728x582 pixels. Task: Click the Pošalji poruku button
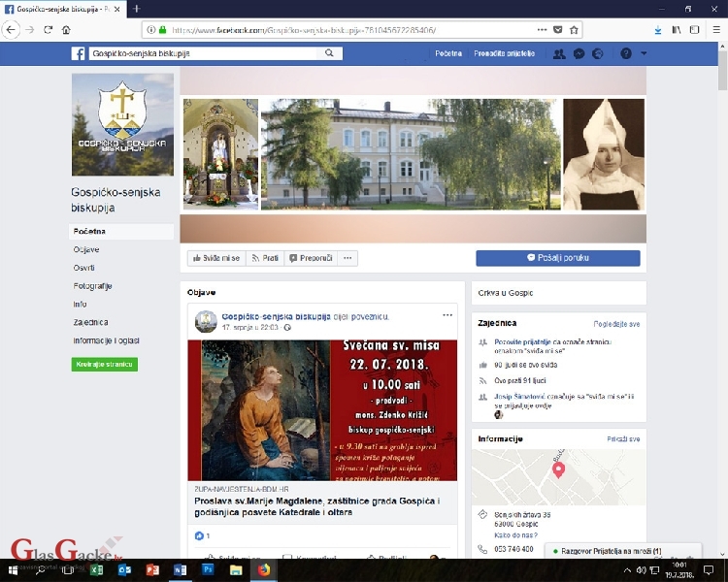pyautogui.click(x=558, y=258)
